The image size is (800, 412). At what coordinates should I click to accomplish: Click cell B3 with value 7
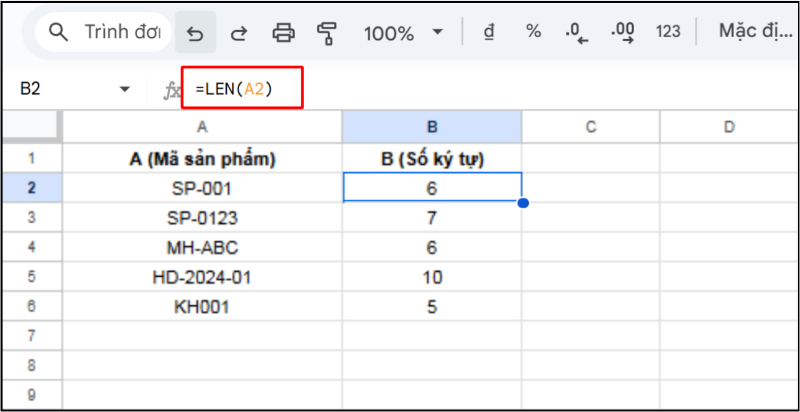pos(432,218)
